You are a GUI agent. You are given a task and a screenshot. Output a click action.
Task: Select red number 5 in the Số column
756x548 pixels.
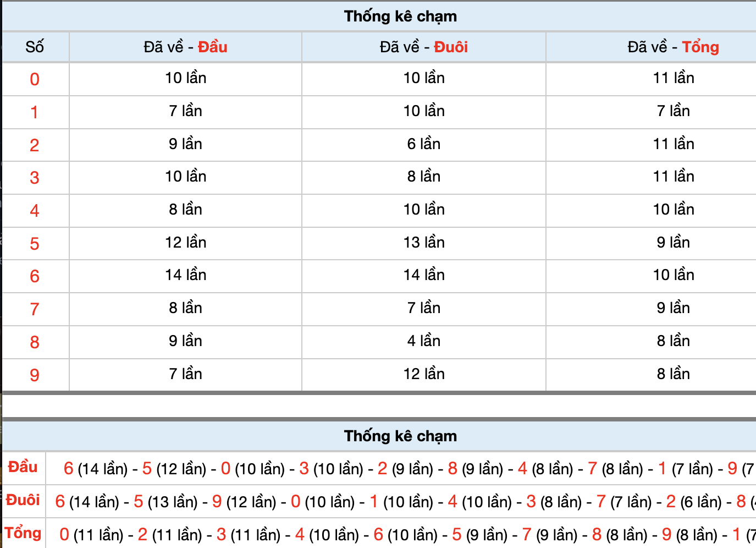tap(35, 244)
